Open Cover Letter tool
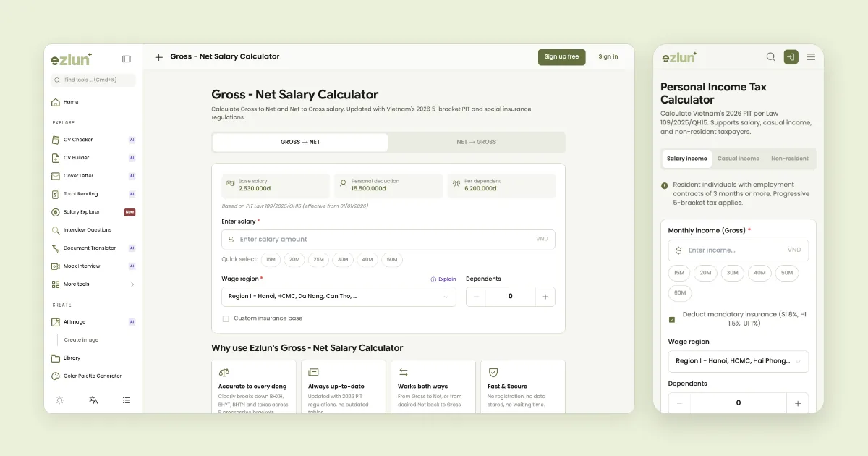The image size is (868, 456). click(x=93, y=176)
